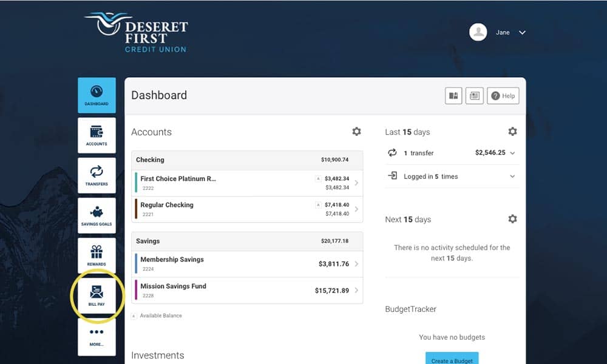This screenshot has height=364, width=607.
Task: Click the transfer arrows icon in Last 15 days
Action: click(392, 152)
